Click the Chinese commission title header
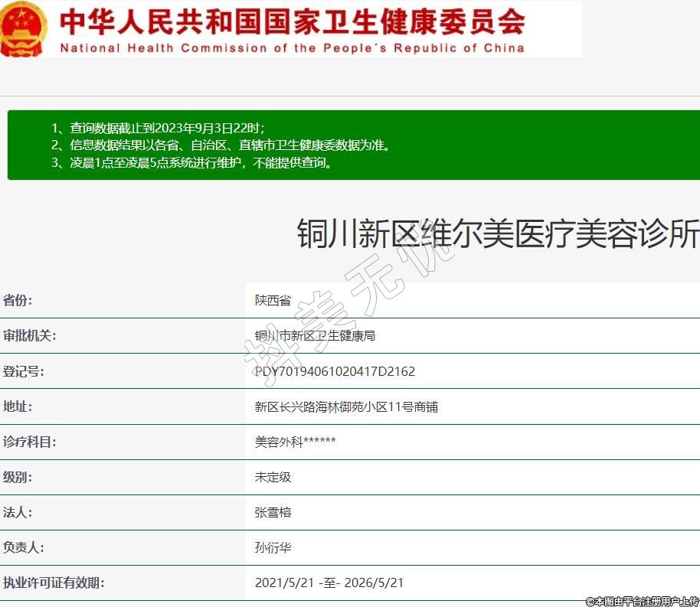Image resolution: width=700 pixels, height=607 pixels. tap(292, 21)
